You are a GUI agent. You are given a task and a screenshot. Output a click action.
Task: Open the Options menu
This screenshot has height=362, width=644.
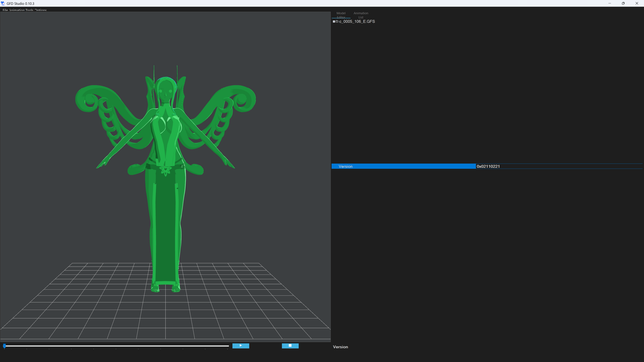tap(41, 10)
